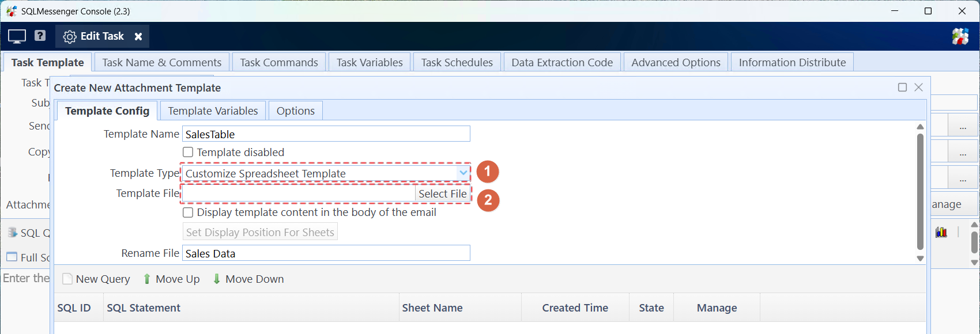The height and width of the screenshot is (334, 980).
Task: Click the chart icon behind the dialog
Action: pos(941,232)
